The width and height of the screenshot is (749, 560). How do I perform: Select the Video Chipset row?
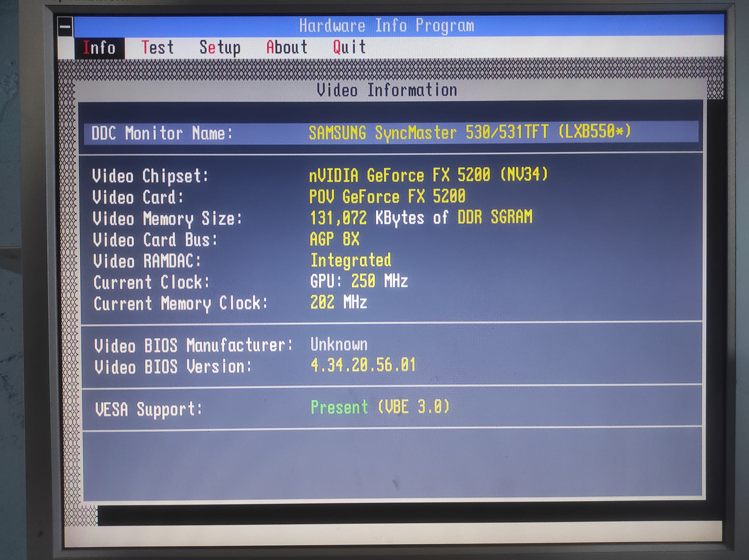pyautogui.click(x=319, y=176)
